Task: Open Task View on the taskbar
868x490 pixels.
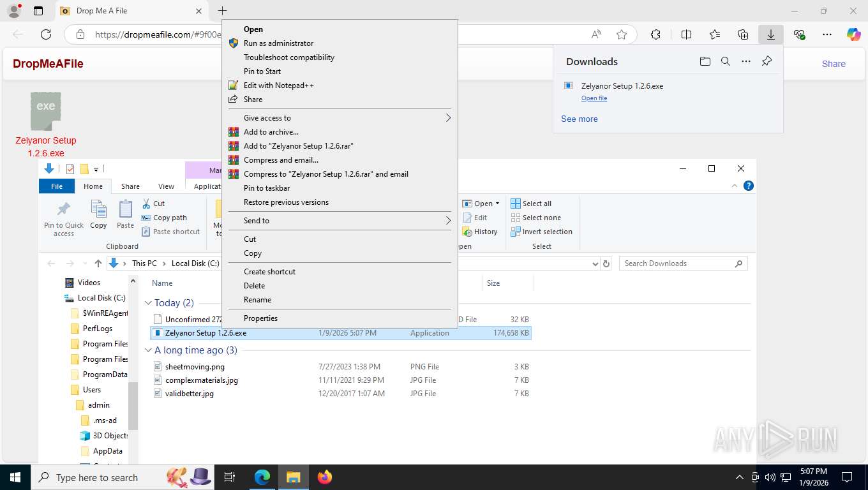Action: tap(230, 477)
